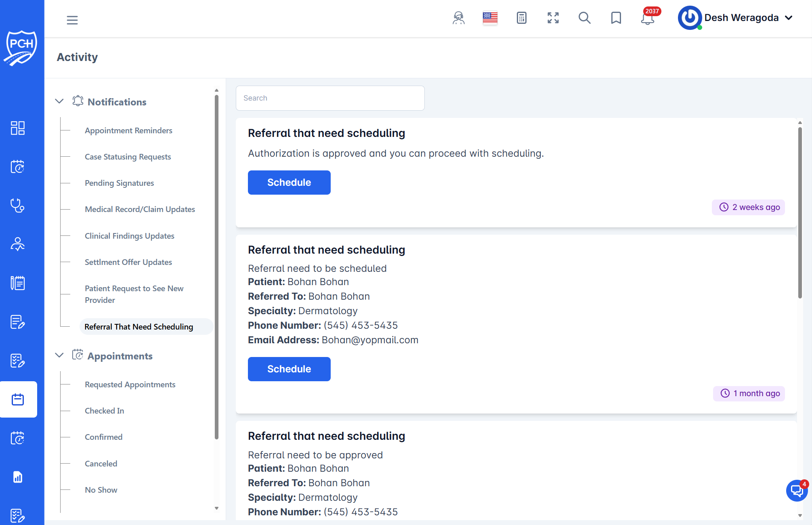Click the search magnifier icon in the top bar
The width and height of the screenshot is (812, 525).
[x=584, y=18]
